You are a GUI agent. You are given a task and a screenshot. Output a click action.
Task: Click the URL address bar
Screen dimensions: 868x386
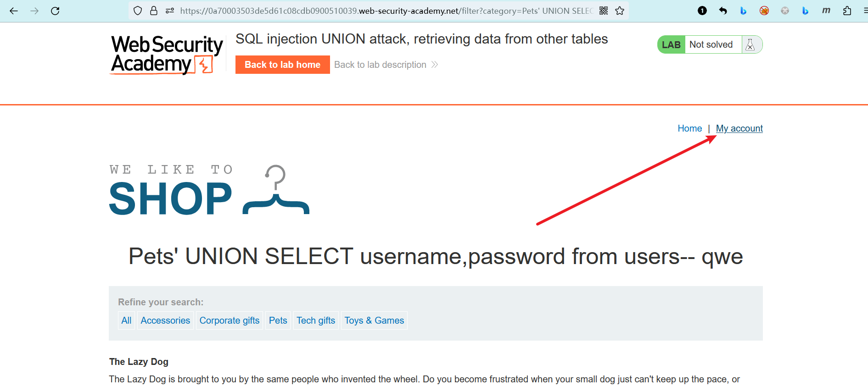[x=386, y=11]
